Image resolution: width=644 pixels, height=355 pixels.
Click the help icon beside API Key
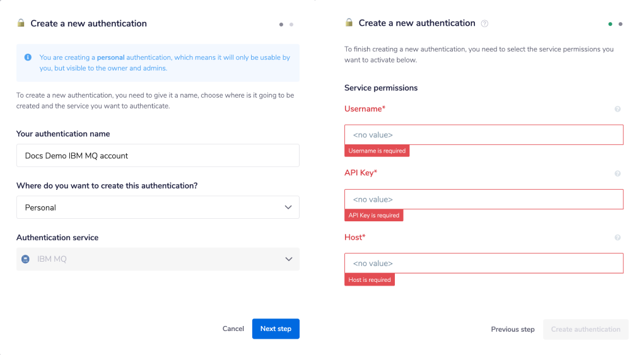618,173
